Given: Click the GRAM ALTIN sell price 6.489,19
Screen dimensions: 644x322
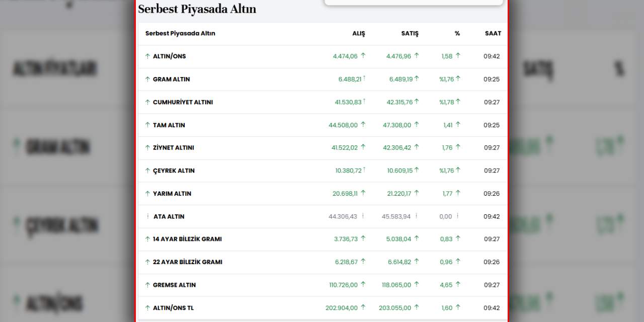Looking at the screenshot, I should point(400,79).
